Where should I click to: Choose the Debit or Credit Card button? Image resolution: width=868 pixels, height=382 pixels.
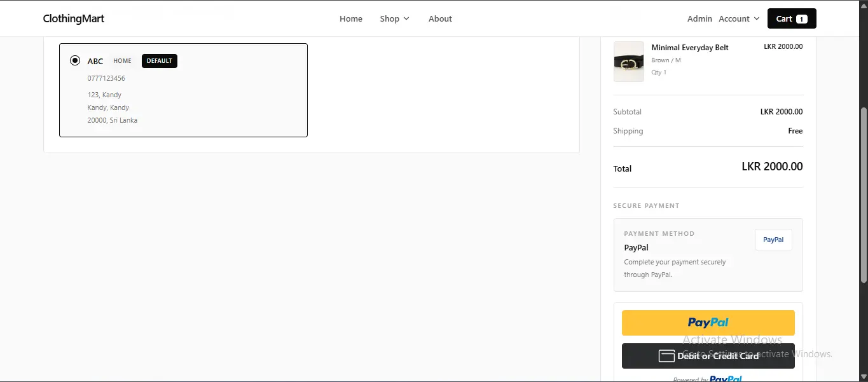point(708,356)
